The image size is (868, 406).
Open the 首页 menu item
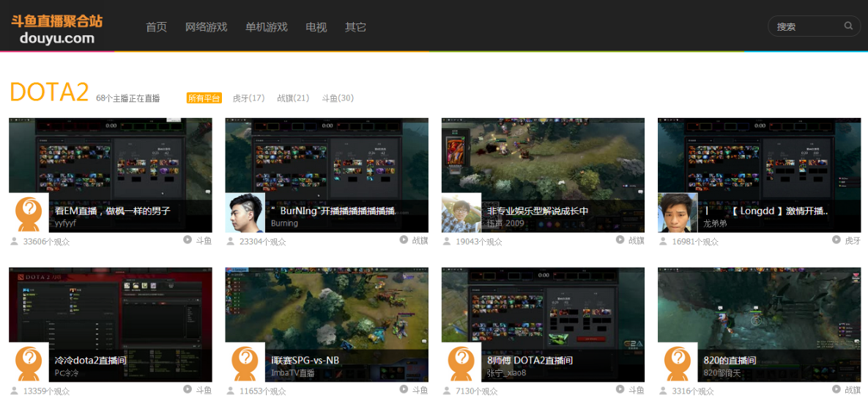pyautogui.click(x=156, y=27)
